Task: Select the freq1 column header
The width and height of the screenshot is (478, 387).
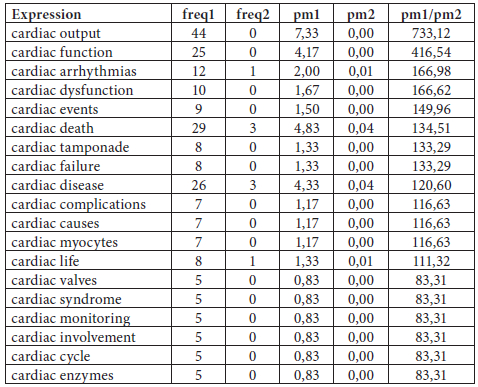Action: point(198,15)
